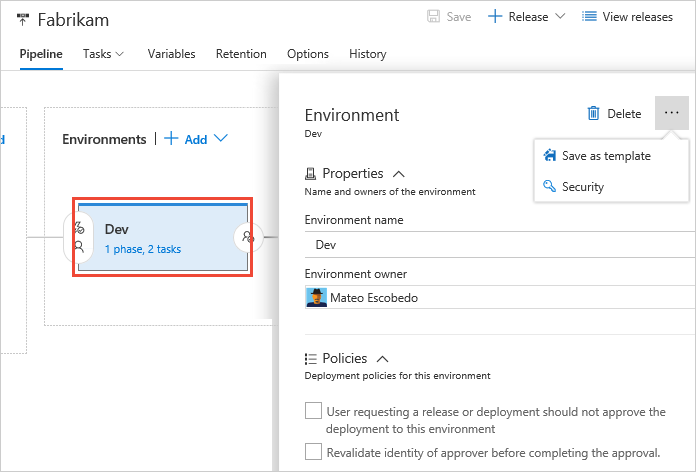Collapse the Properties section
The image size is (696, 472).
click(399, 174)
